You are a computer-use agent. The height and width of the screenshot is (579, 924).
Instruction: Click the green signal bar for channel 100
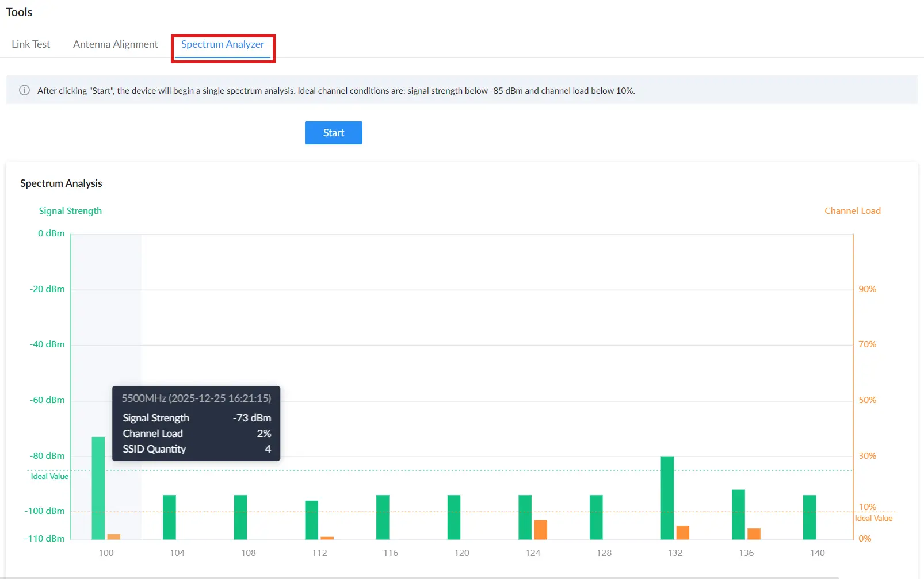pyautogui.click(x=98, y=488)
